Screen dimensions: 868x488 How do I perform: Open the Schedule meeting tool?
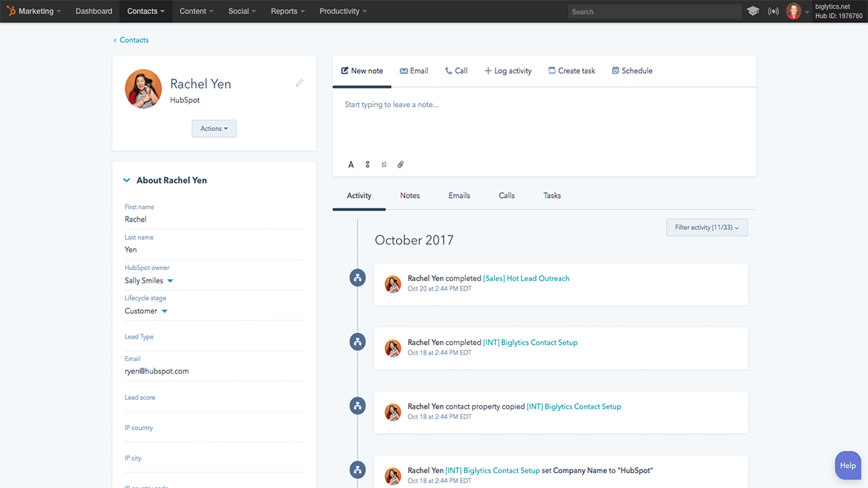(x=631, y=70)
